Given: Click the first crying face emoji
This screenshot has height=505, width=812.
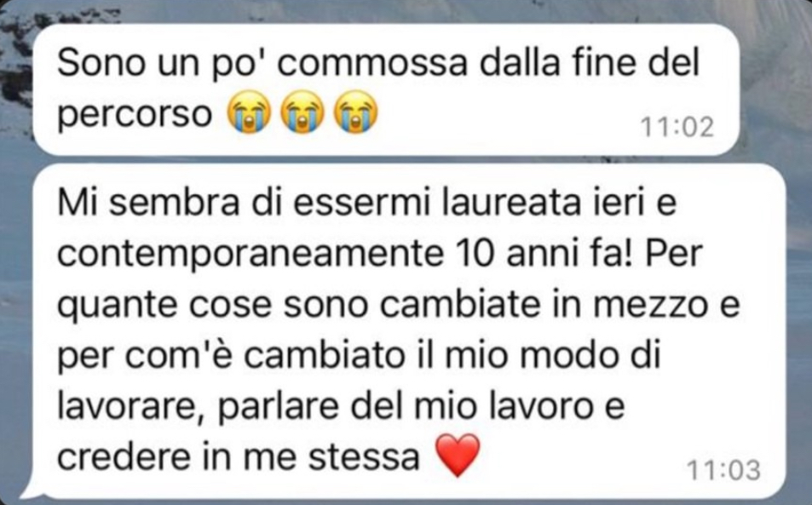Looking at the screenshot, I should point(249,112).
